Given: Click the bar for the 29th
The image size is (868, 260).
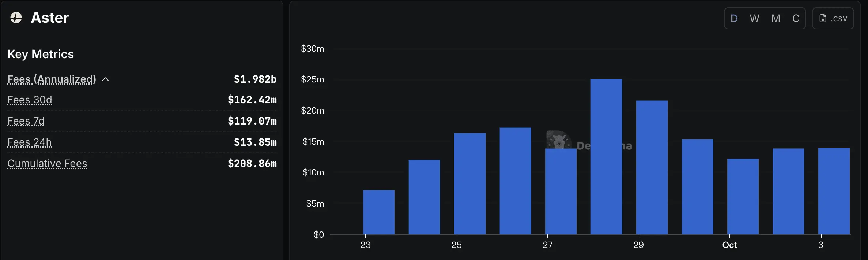Looking at the screenshot, I should coord(652,167).
